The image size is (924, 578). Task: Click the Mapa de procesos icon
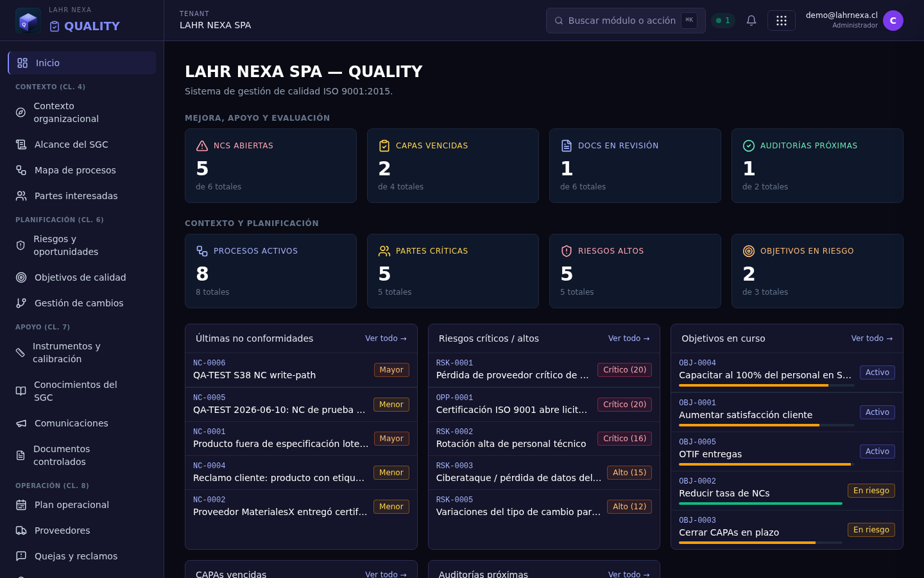tap(21, 170)
